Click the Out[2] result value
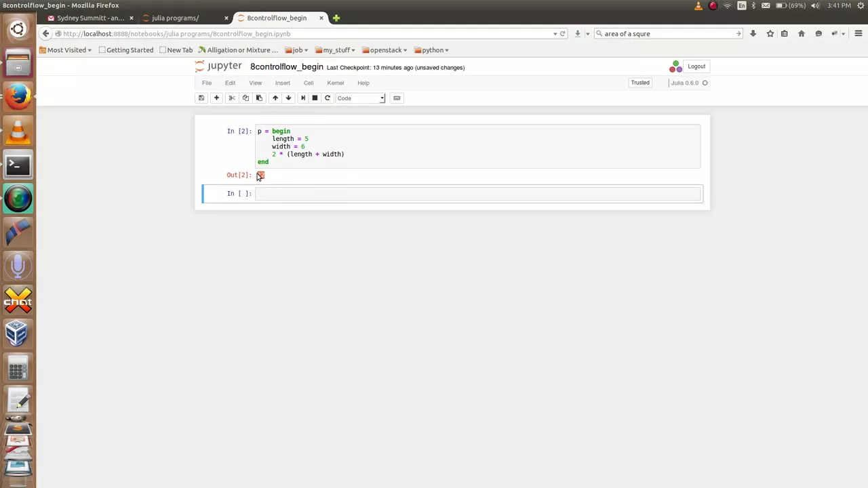This screenshot has width=868, height=488. (x=260, y=175)
